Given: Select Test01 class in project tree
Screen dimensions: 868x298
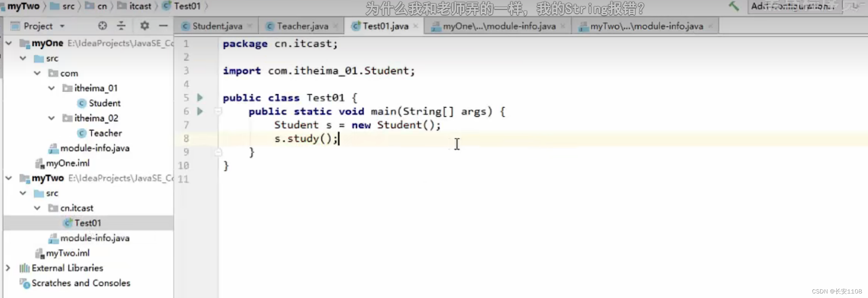Looking at the screenshot, I should [x=88, y=223].
